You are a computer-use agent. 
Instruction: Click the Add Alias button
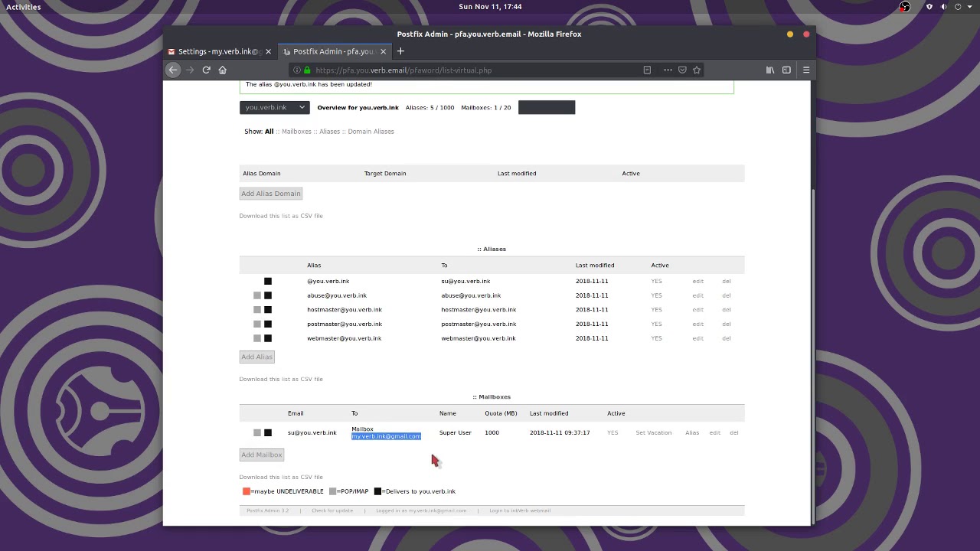click(256, 357)
